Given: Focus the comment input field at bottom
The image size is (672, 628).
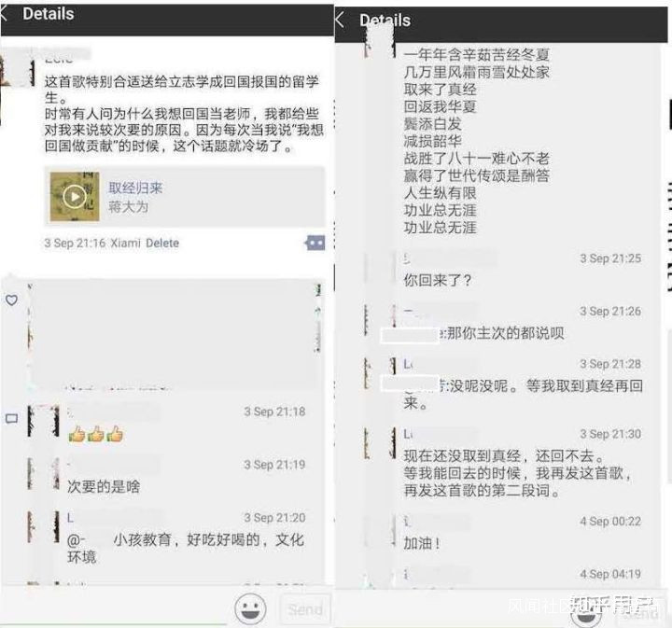Looking at the screenshot, I should point(115,608).
